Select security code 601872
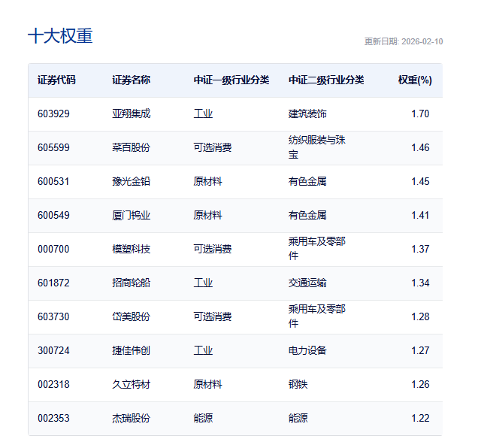The height and width of the screenshot is (448, 478). [53, 283]
